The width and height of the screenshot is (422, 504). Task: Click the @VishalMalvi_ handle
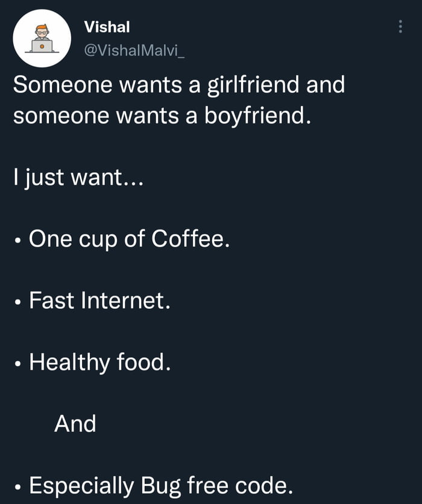tap(134, 52)
